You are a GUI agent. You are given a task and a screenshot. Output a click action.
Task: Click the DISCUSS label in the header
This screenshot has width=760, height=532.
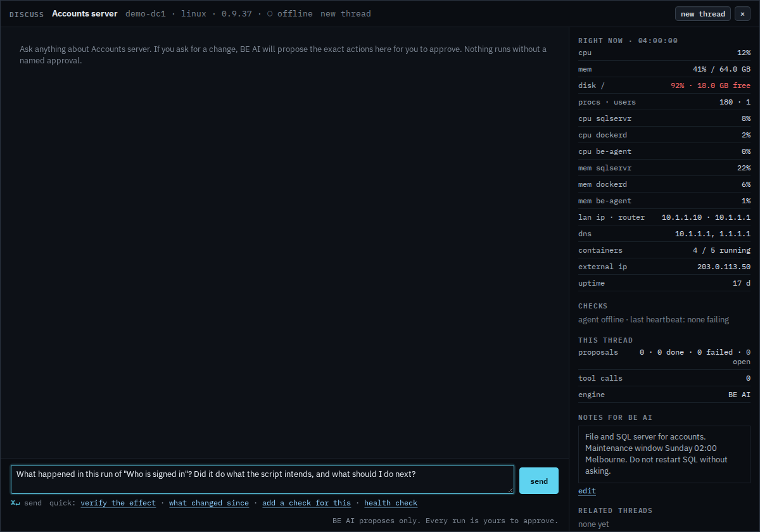(x=27, y=14)
